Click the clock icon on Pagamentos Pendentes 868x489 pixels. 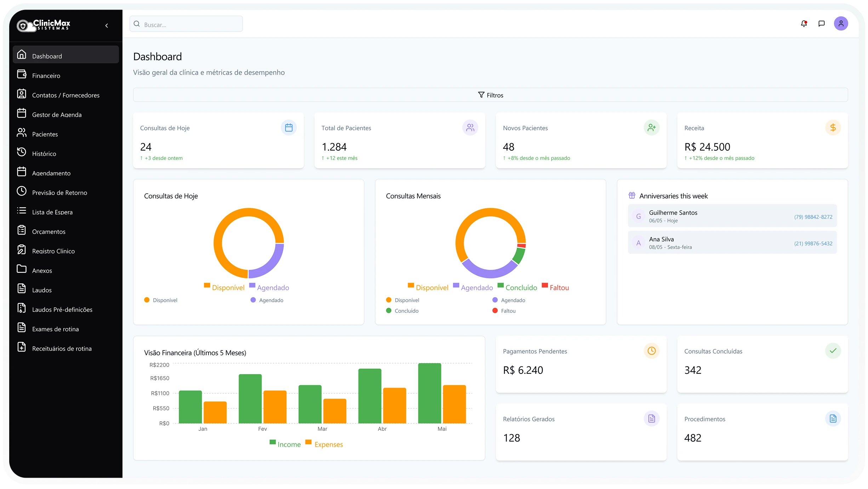point(651,351)
